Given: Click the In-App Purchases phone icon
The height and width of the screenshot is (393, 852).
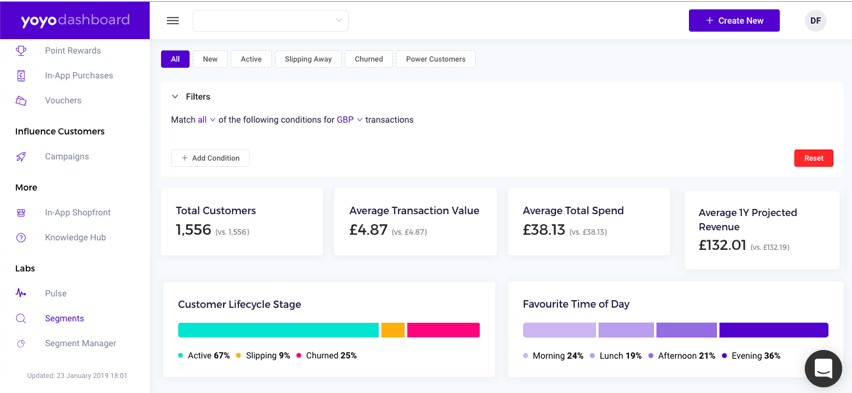Looking at the screenshot, I should click(21, 76).
